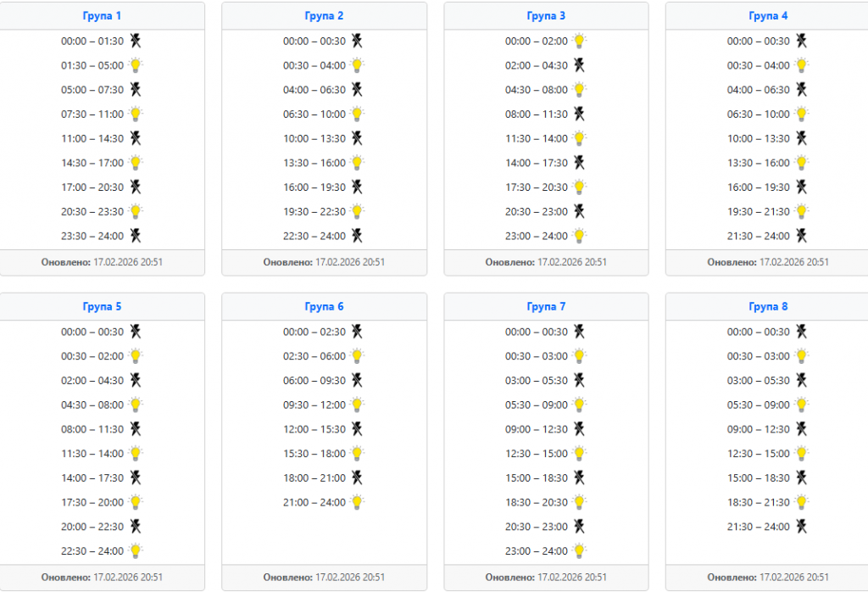Screen dimensions: 868x592
Task: Click power-off icon for Група 4 21:30 – 24:00
Action: [x=802, y=236]
